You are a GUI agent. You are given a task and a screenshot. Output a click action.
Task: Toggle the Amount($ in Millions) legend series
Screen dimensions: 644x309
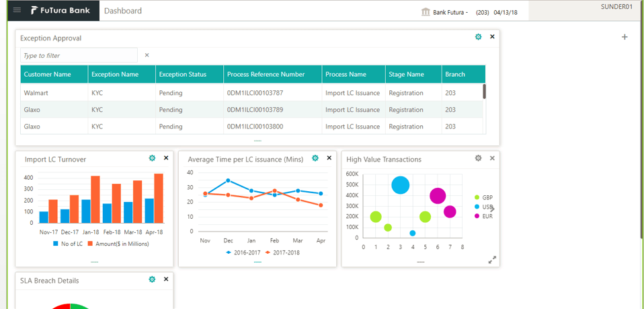tap(123, 244)
